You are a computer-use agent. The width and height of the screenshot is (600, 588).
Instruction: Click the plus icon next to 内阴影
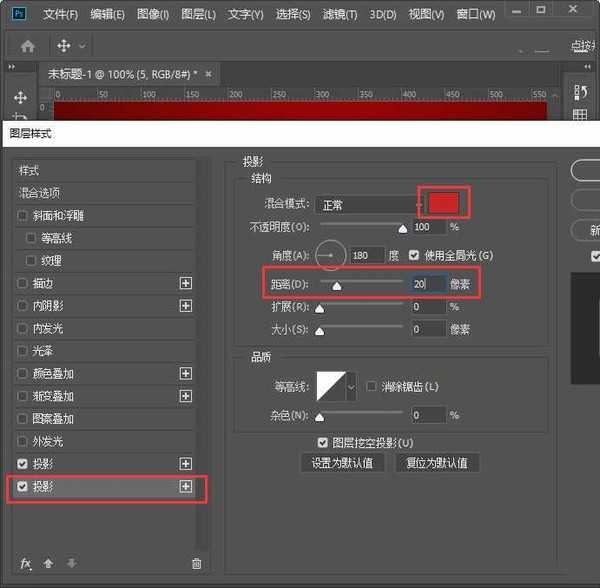(x=185, y=305)
